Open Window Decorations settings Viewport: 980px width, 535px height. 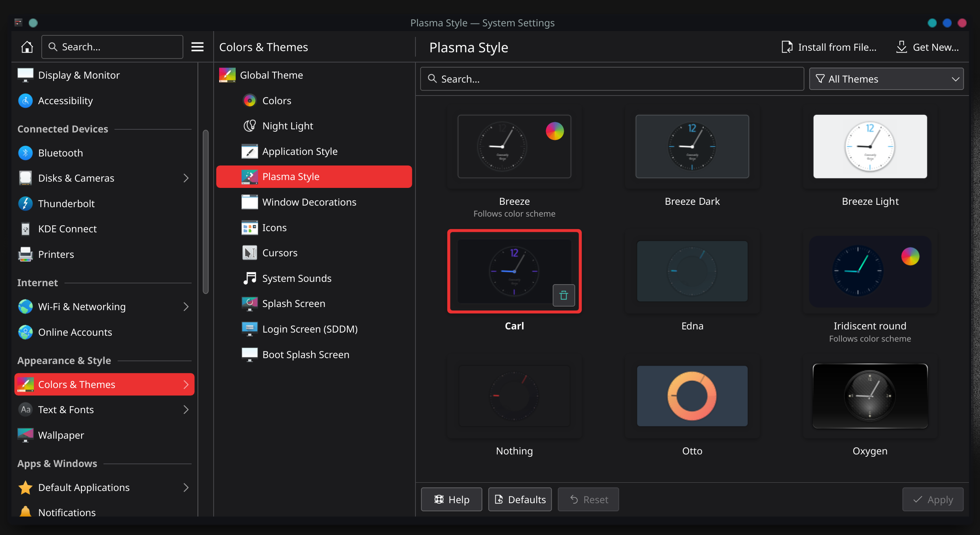point(314,202)
